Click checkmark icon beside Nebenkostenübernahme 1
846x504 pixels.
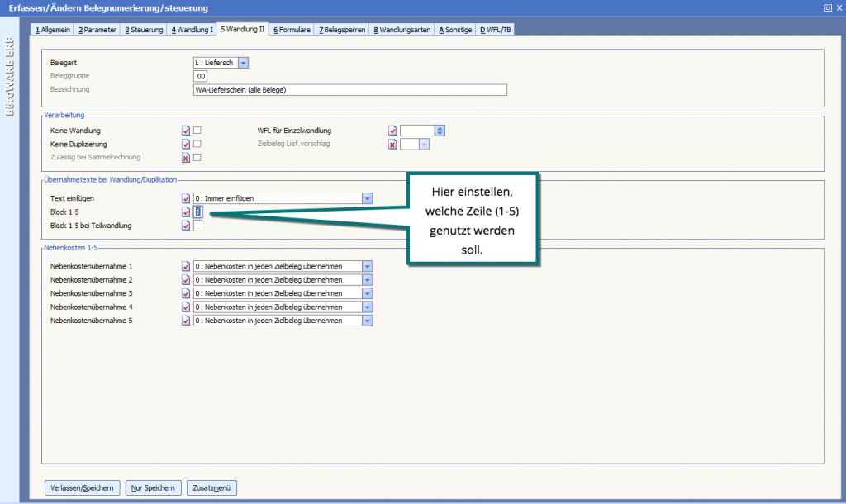[186, 266]
